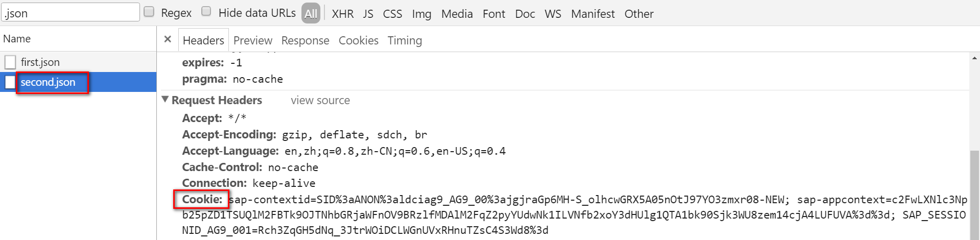Open the Response tab
980x240 pixels.
click(305, 40)
